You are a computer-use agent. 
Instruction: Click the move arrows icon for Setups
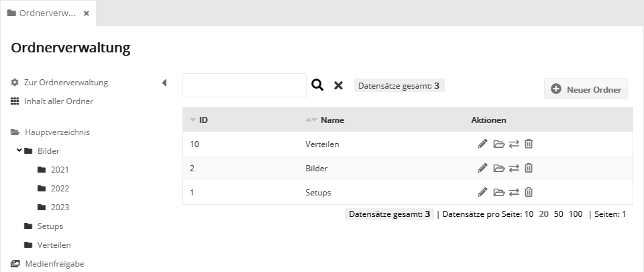[514, 192]
